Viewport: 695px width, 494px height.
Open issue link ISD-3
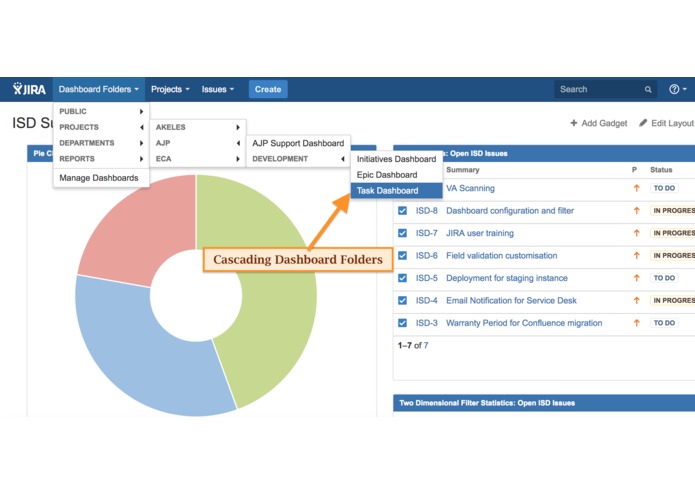[426, 323]
